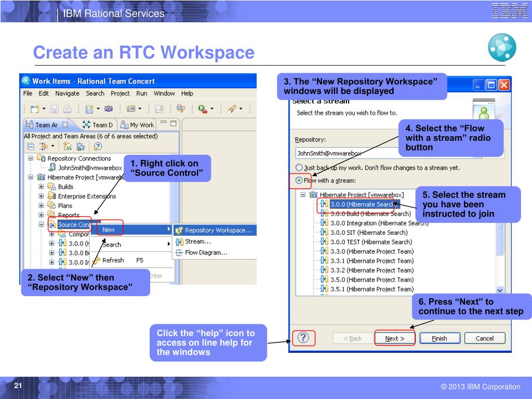Click the project areas house icon
Screen dimensions: 532x399
click(68, 147)
